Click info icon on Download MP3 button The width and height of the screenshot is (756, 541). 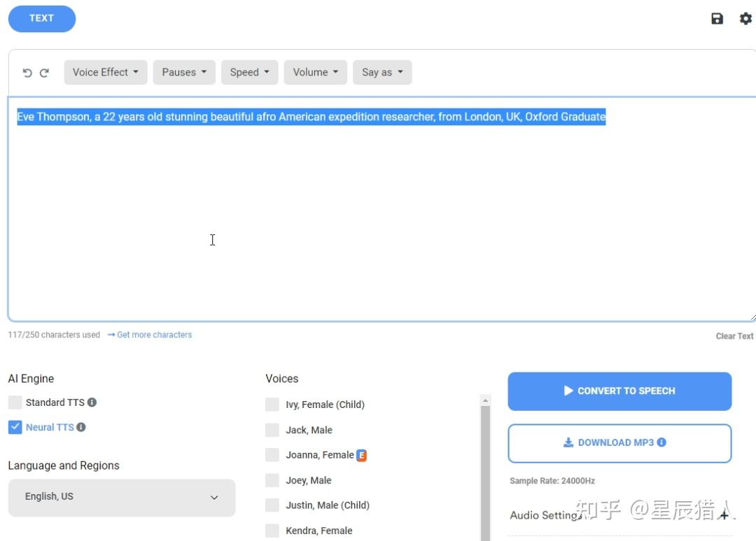click(661, 442)
